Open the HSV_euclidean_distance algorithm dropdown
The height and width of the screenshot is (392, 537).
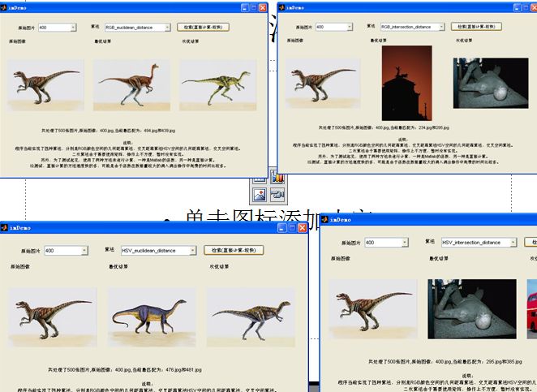click(x=193, y=251)
